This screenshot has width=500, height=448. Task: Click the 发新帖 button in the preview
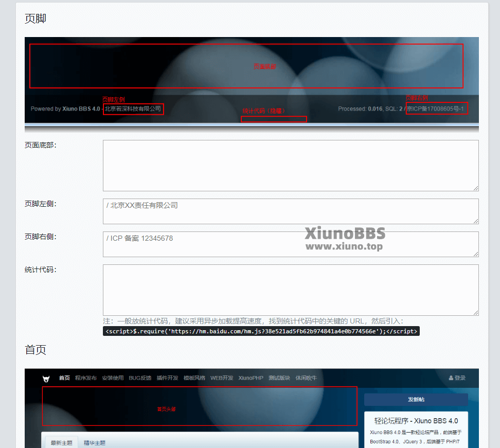(x=416, y=400)
